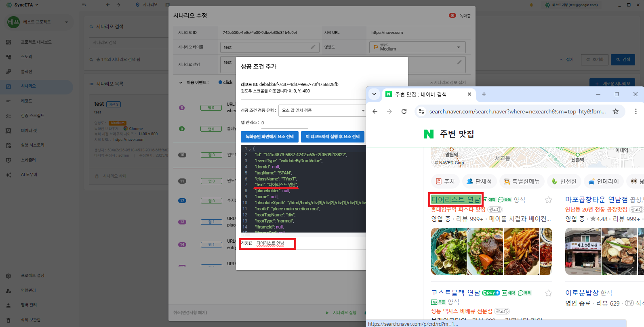Select the 인테리어 filter chip
Screen dimensions: 644x327
604,182
